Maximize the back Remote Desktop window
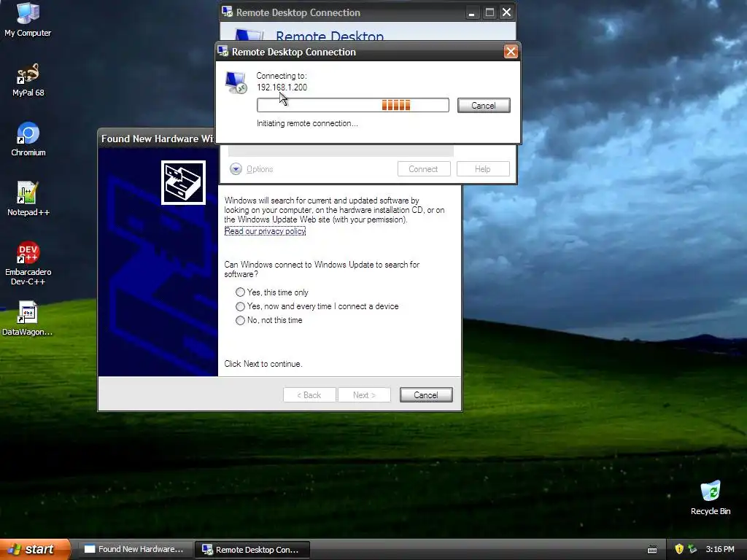The image size is (747, 560). tap(489, 12)
